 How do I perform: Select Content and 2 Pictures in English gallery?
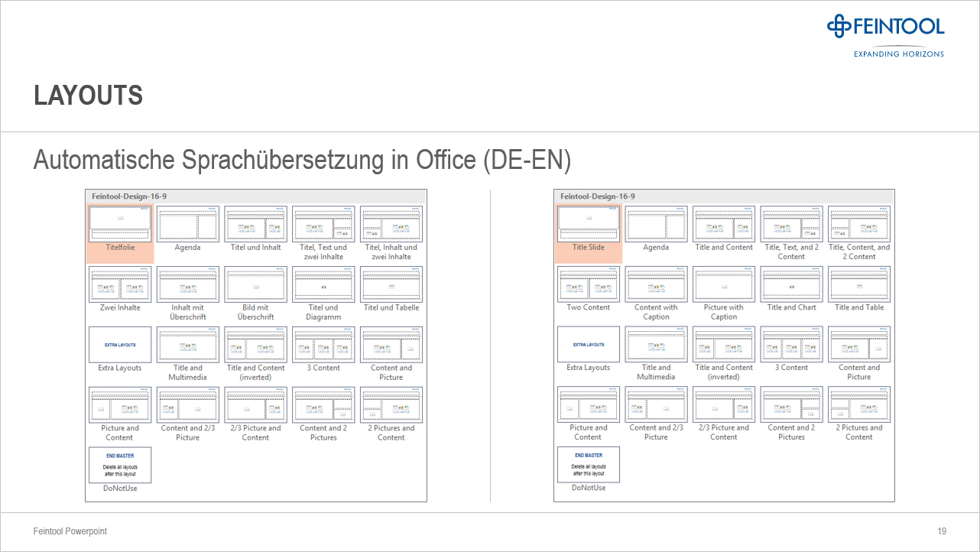click(791, 405)
